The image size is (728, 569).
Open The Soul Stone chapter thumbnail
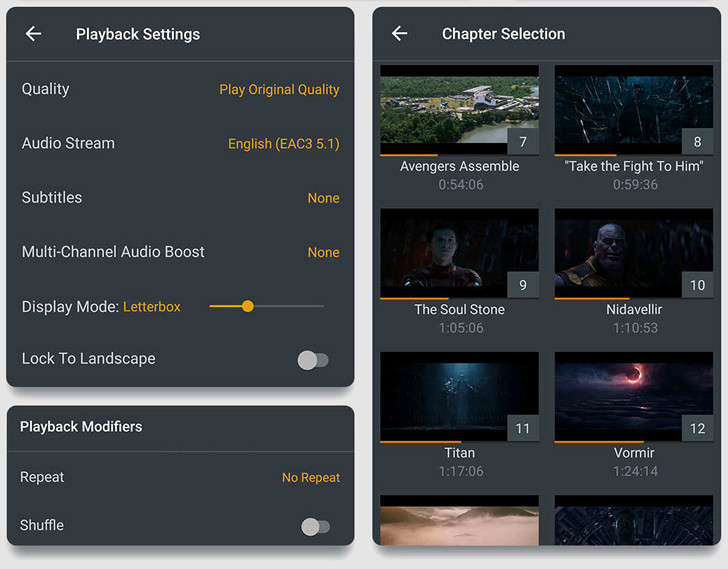pyautogui.click(x=459, y=253)
